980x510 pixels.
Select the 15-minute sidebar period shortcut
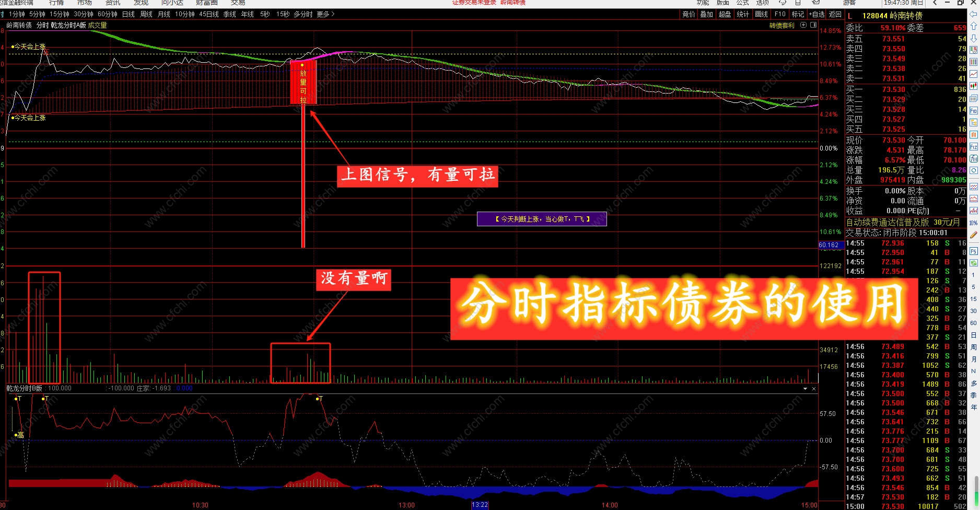[974, 299]
